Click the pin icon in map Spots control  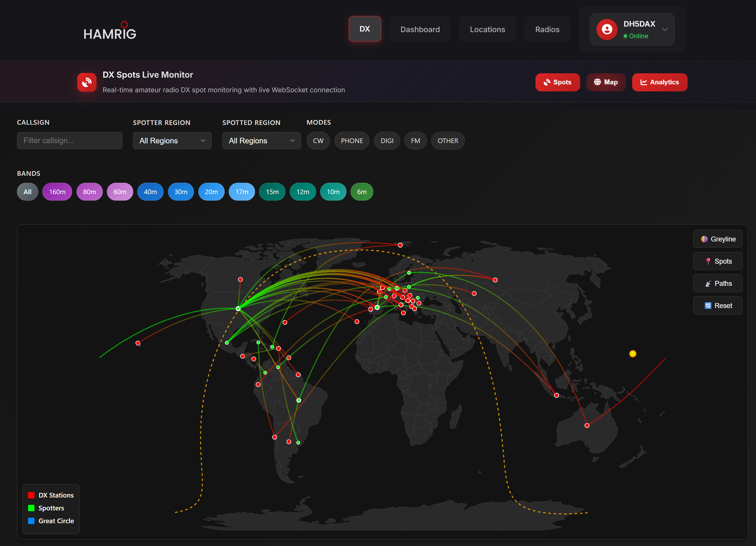coord(708,262)
